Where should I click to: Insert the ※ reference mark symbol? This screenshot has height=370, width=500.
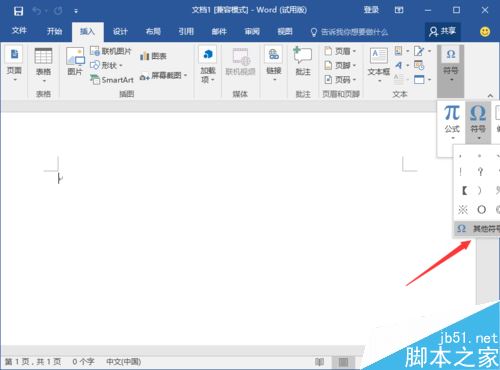point(463,210)
